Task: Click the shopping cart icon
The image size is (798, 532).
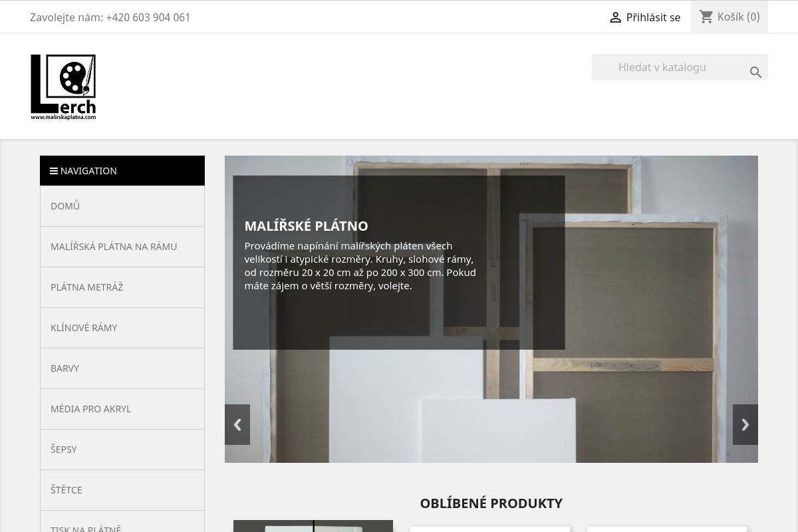Action: pyautogui.click(x=706, y=17)
